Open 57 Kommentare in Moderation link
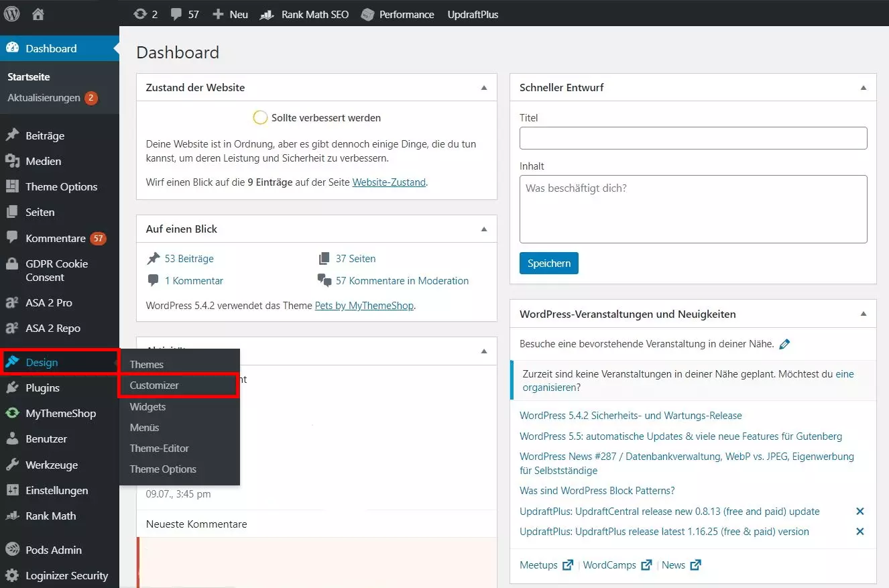The width and height of the screenshot is (889, 588). pyautogui.click(x=402, y=281)
